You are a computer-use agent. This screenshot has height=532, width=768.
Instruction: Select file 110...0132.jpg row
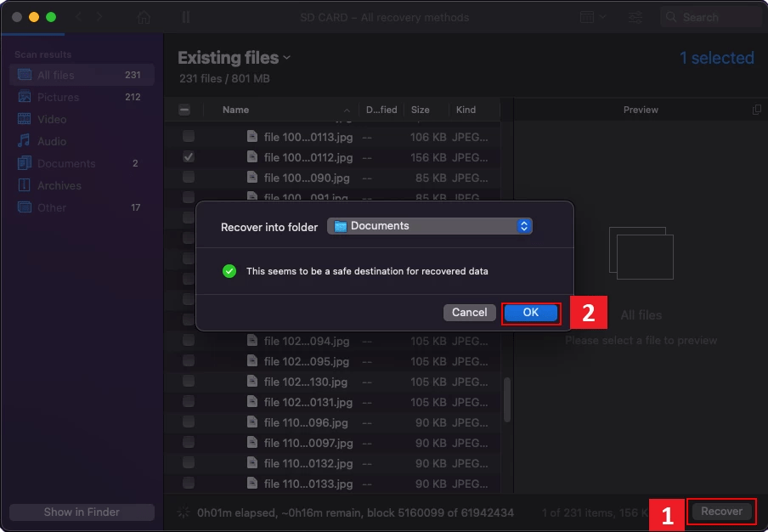click(x=333, y=463)
